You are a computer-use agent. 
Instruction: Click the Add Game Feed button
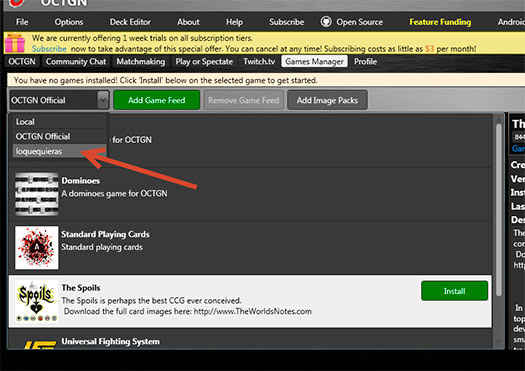(156, 100)
